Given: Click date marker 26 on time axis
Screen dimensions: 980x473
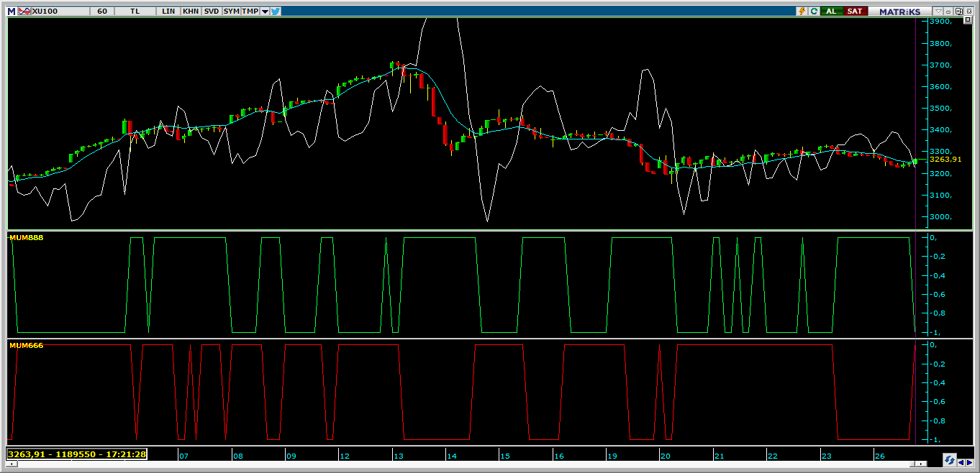Looking at the screenshot, I should pos(879,456).
